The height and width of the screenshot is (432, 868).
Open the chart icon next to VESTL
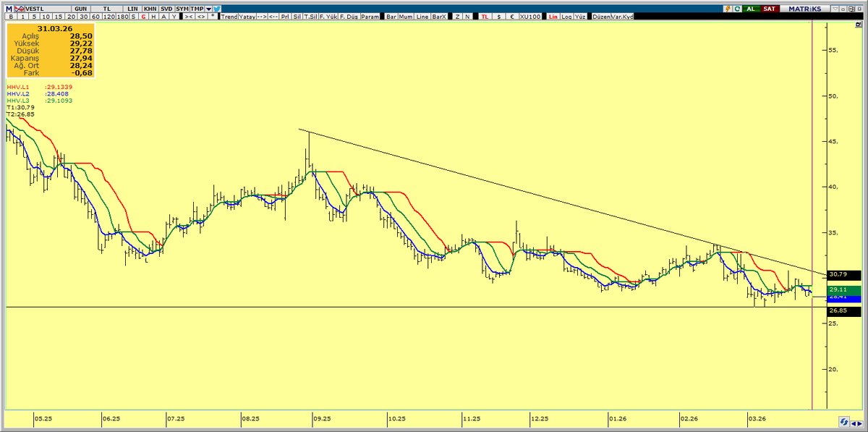pyautogui.click(x=19, y=8)
